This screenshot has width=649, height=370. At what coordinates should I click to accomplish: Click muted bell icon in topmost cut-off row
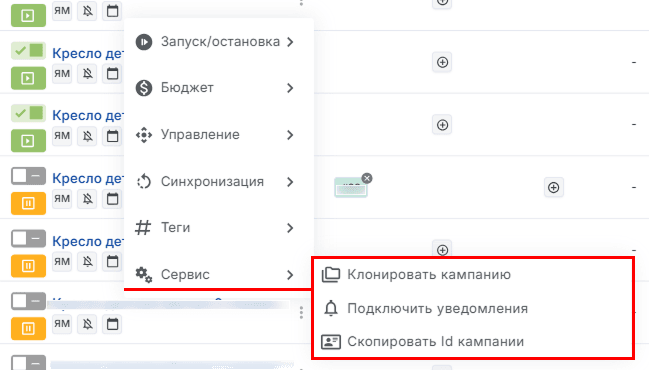point(87,11)
